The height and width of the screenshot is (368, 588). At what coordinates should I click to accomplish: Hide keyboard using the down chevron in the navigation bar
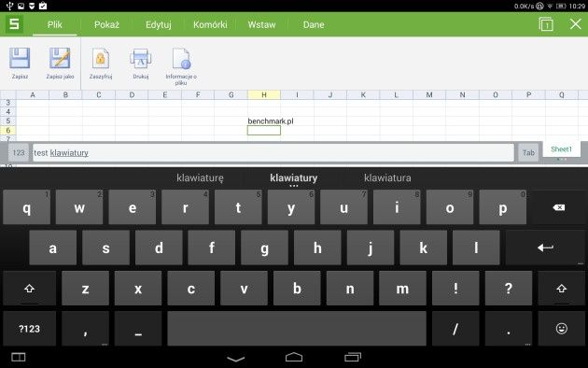coord(236,359)
